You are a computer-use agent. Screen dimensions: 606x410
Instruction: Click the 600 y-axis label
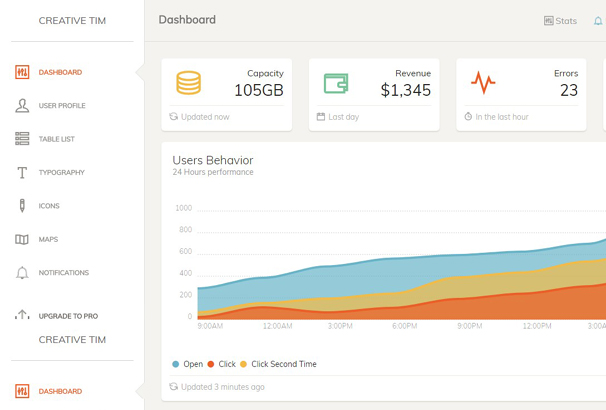tap(186, 251)
